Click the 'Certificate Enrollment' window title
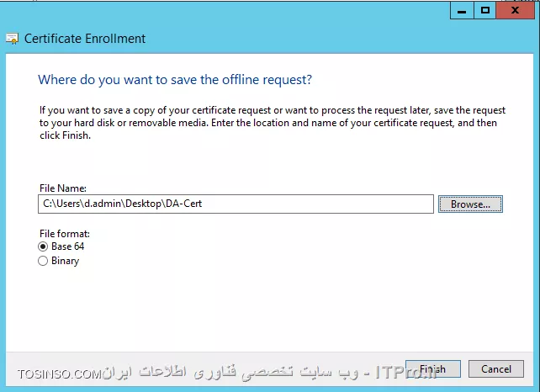Screen dimensions: 540x392 (85, 39)
